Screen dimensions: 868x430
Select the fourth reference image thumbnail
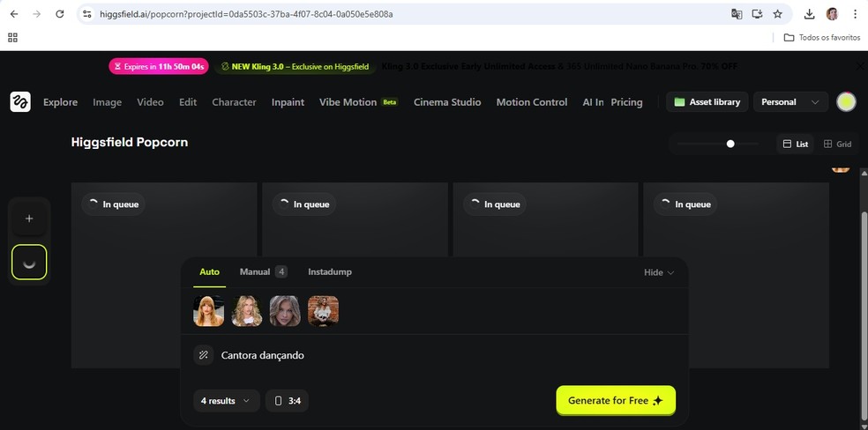click(x=323, y=311)
